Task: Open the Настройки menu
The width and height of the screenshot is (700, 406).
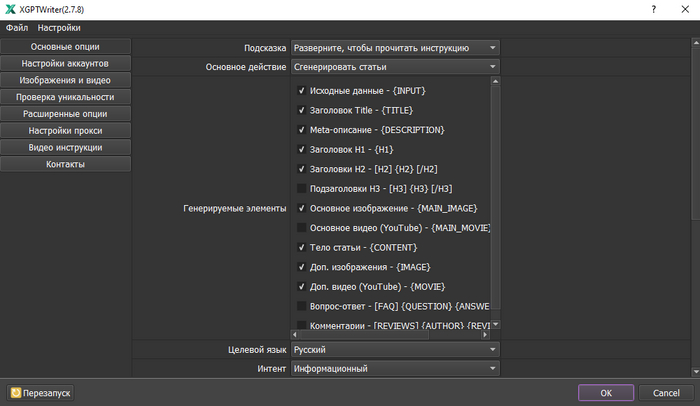Action: [59, 27]
